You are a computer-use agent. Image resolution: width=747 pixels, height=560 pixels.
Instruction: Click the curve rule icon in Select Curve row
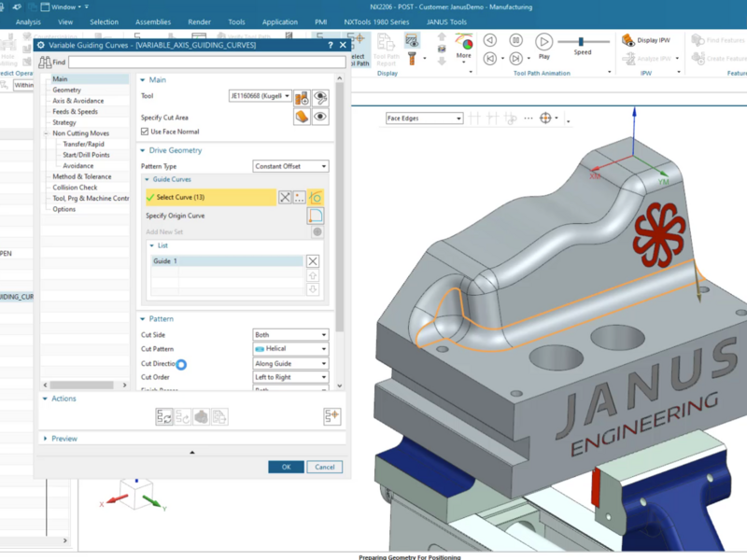click(x=316, y=197)
